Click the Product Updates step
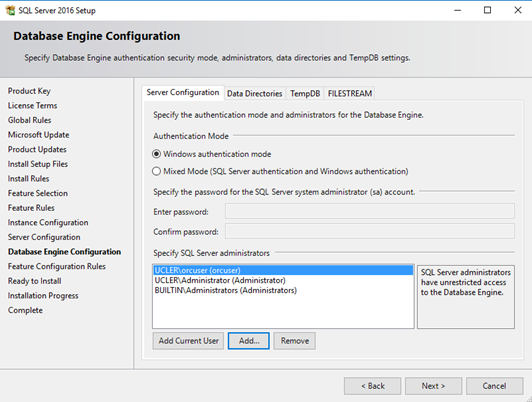 pos(37,149)
